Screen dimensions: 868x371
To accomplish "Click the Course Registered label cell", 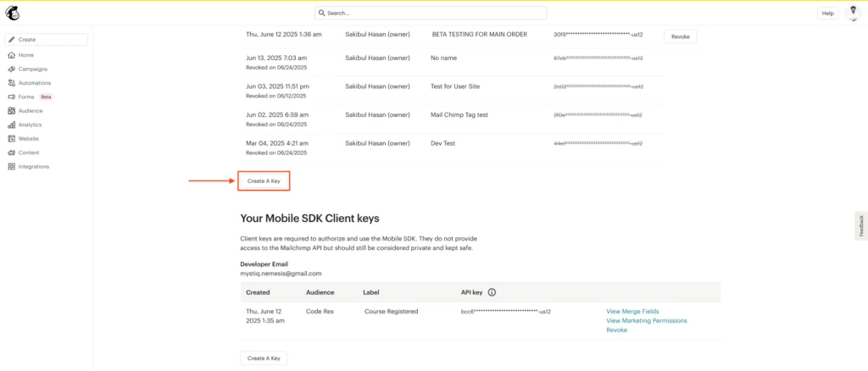I will click(x=391, y=312).
